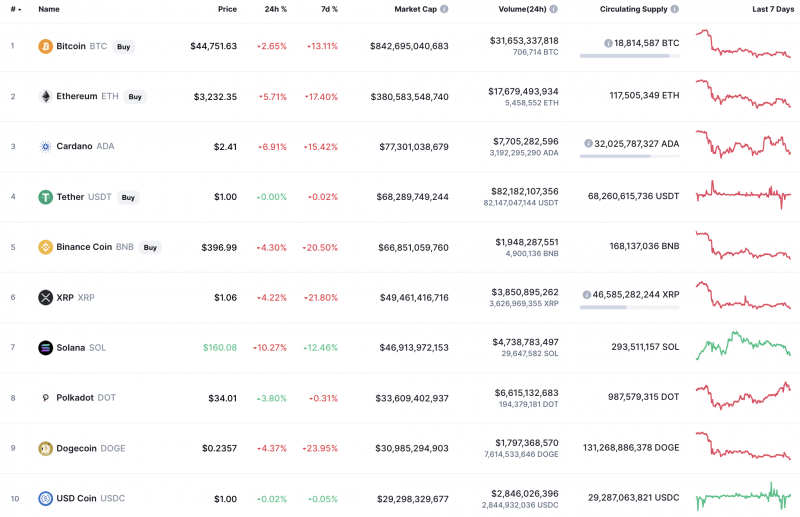Sort by 24h % column header
This screenshot has width=800, height=517.
pyautogui.click(x=275, y=9)
